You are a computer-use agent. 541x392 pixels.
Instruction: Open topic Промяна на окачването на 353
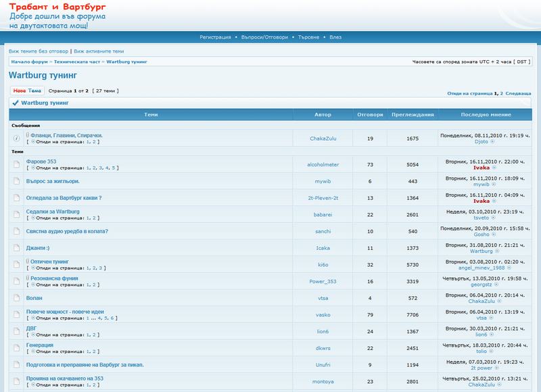coord(65,378)
